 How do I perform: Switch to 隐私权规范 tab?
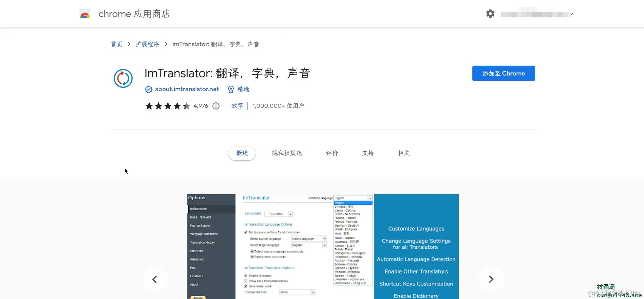coord(287,153)
